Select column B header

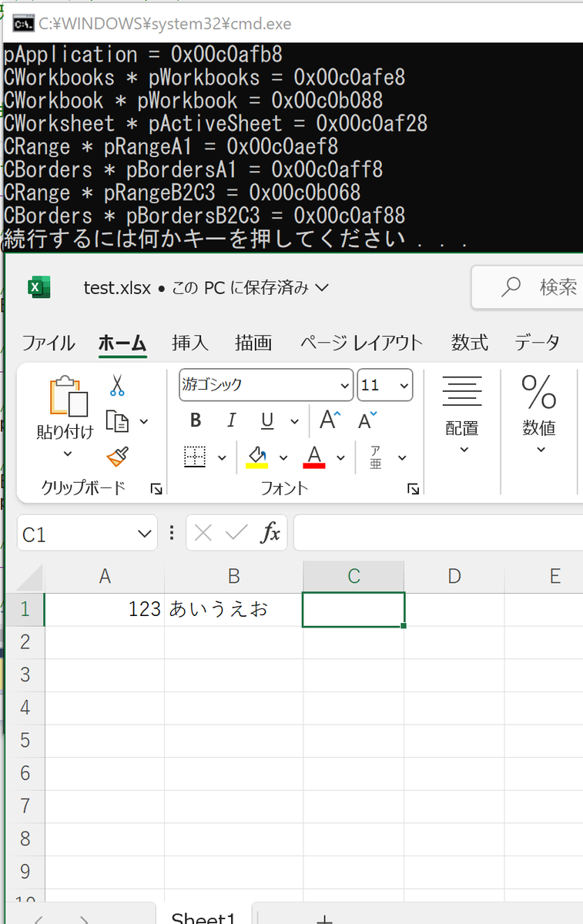pyautogui.click(x=234, y=576)
